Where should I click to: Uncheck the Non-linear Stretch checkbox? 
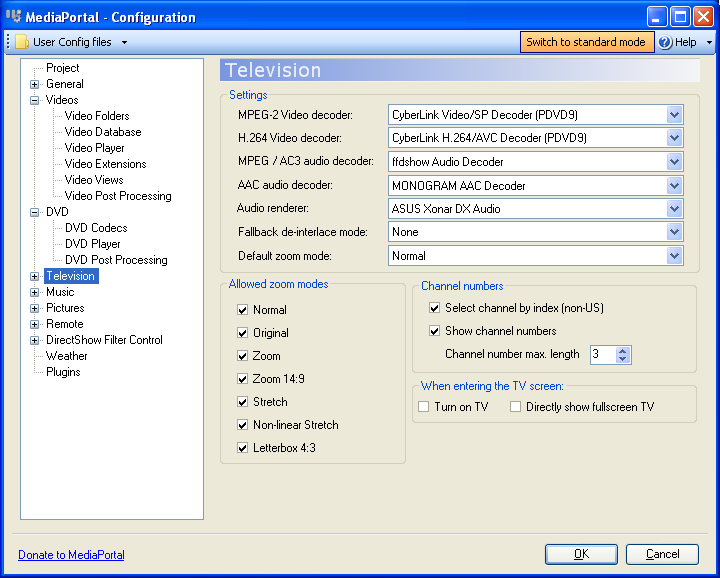[242, 425]
